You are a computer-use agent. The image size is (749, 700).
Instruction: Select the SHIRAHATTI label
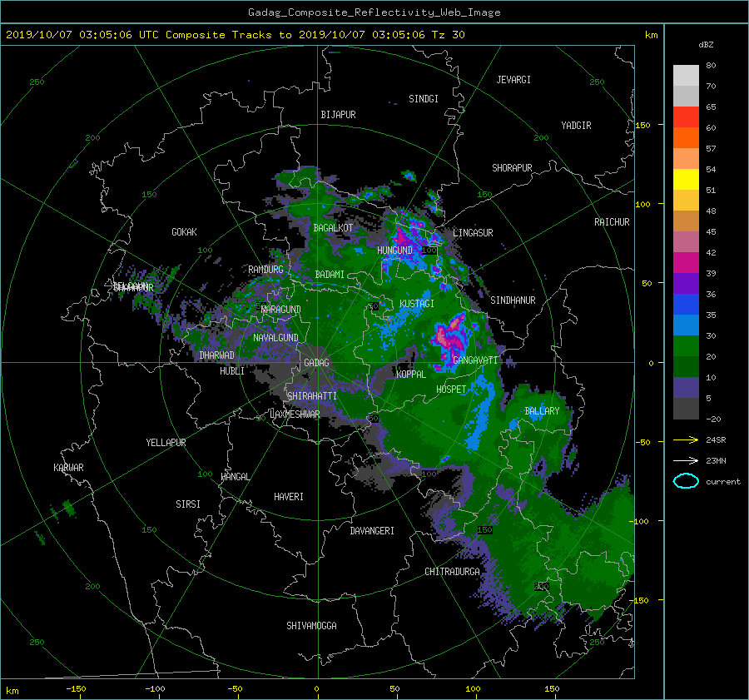click(312, 396)
